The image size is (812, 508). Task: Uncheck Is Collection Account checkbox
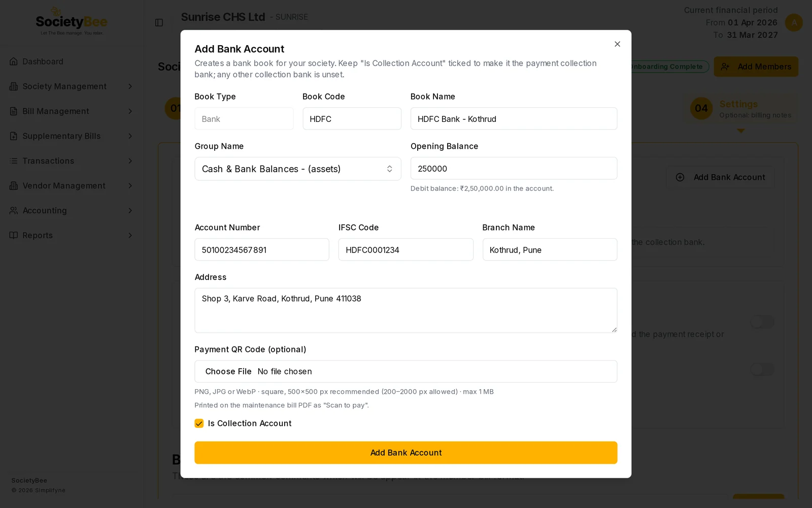point(199,424)
